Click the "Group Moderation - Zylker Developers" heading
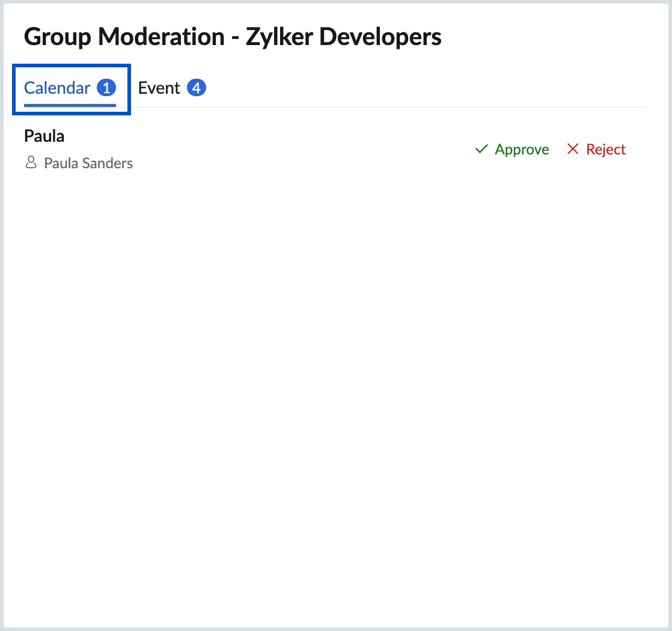The height and width of the screenshot is (631, 672). point(233,37)
